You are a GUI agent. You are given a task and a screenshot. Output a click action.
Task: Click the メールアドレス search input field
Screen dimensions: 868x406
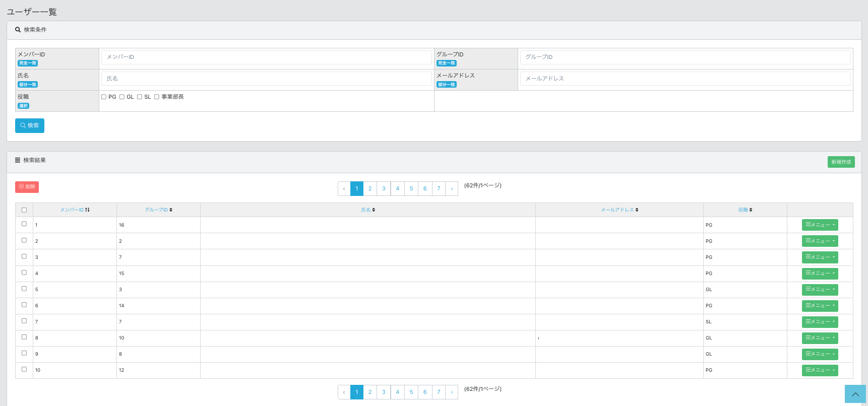[x=685, y=79]
